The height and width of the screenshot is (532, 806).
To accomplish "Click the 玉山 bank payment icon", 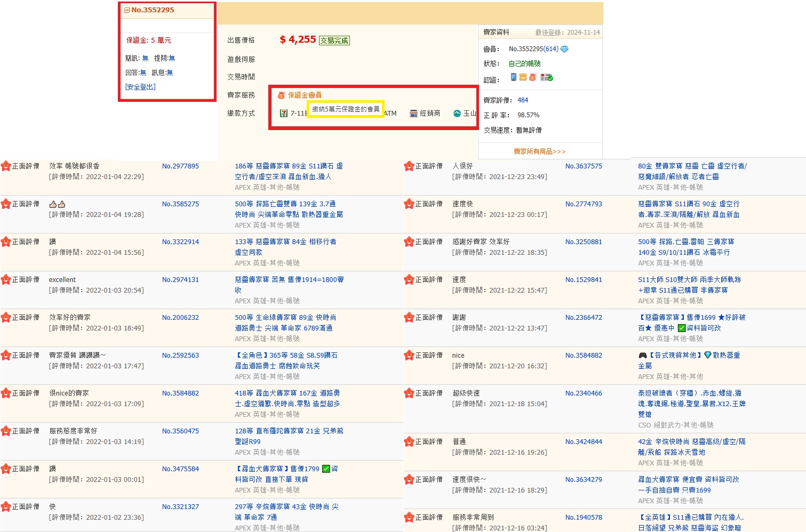I will (457, 114).
